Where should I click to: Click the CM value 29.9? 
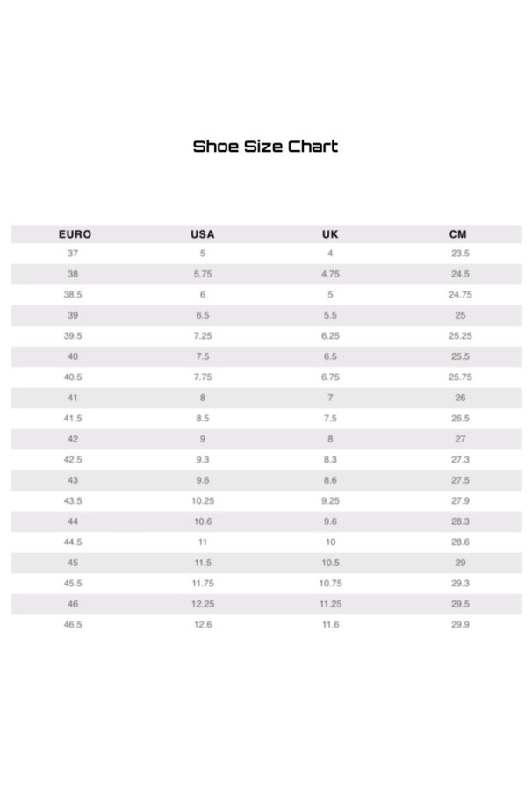(x=461, y=625)
